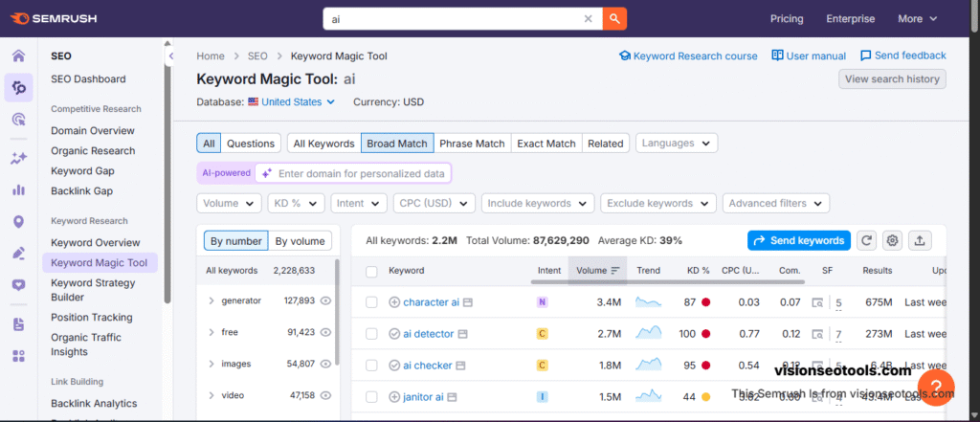
Task: Click the orange search magnifier button
Action: pyautogui.click(x=614, y=19)
